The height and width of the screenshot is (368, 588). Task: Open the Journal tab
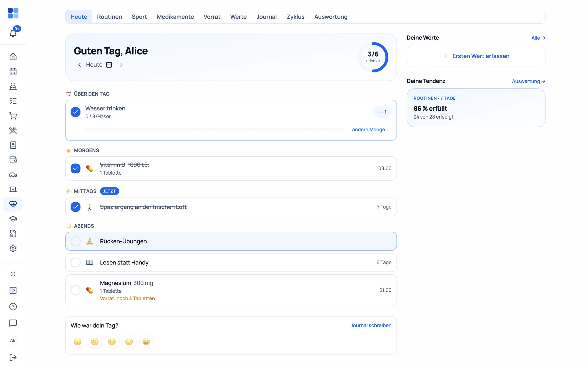(x=266, y=17)
